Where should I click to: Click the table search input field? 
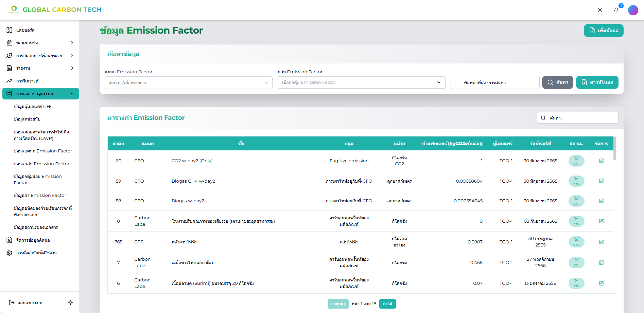pos(581,118)
